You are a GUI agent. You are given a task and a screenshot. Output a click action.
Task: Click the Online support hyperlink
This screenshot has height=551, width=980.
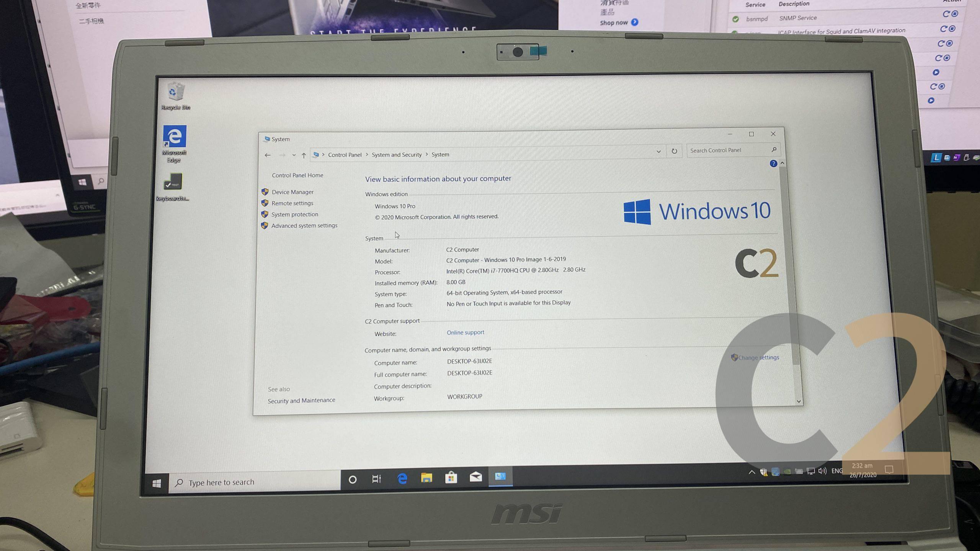point(465,332)
